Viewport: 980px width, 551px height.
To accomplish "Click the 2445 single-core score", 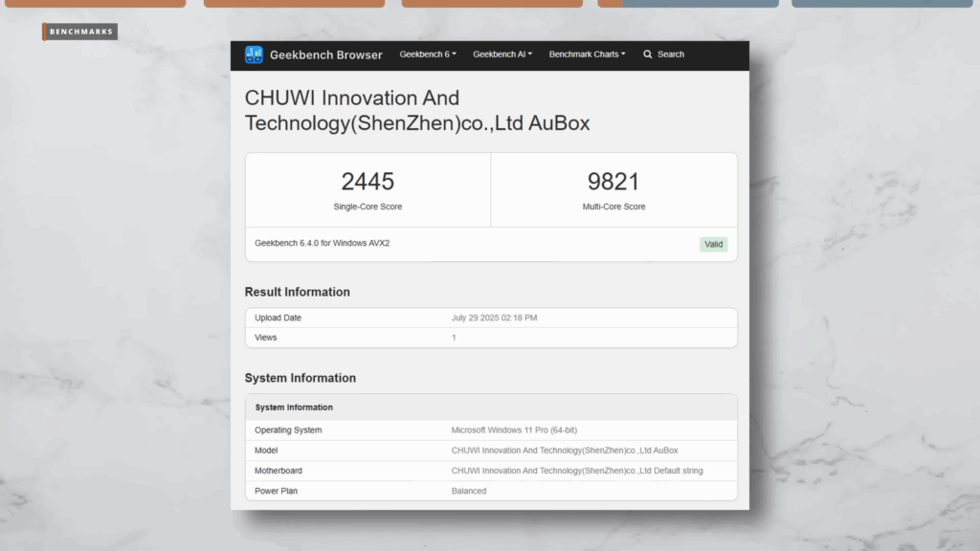I will [x=367, y=182].
